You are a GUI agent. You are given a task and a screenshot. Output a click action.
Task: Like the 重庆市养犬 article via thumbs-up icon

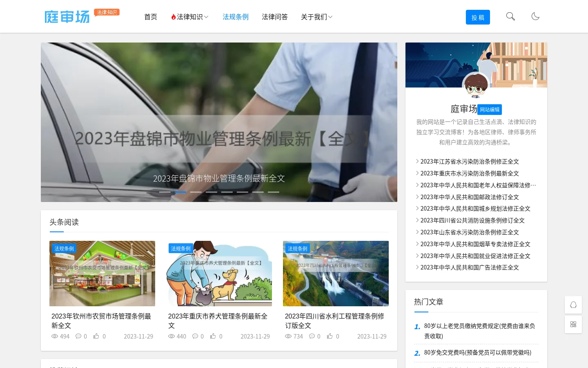pyautogui.click(x=213, y=336)
